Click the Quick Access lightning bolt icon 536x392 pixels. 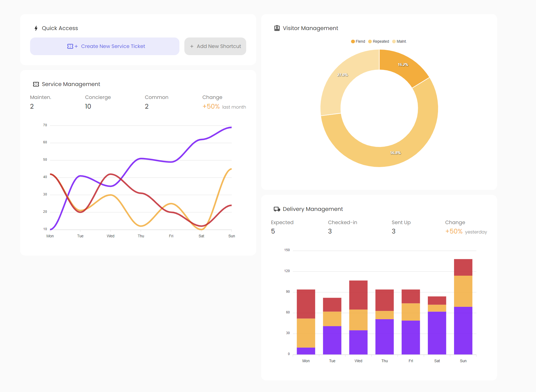tap(36, 28)
